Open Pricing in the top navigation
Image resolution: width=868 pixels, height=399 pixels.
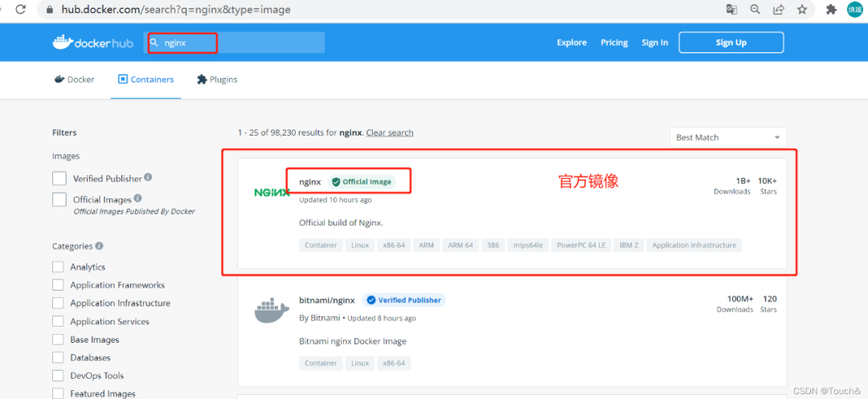click(615, 43)
